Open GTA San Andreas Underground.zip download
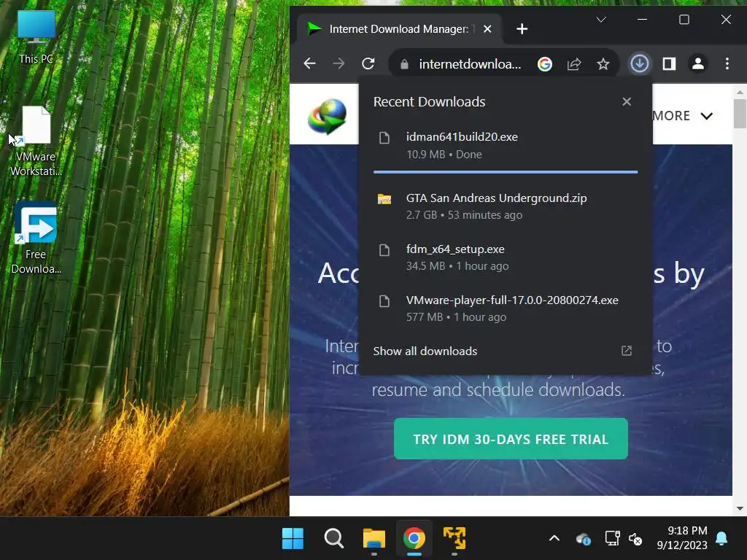747x560 pixels. (x=506, y=206)
